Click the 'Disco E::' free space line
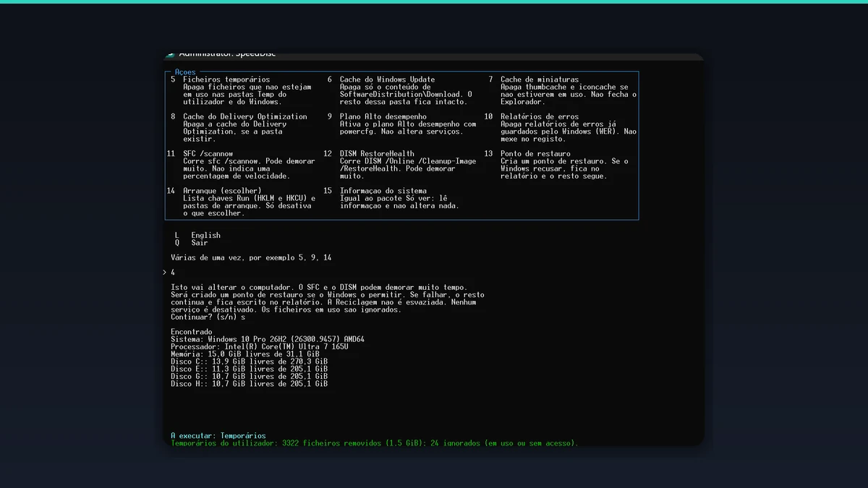The image size is (868, 488). [250, 369]
